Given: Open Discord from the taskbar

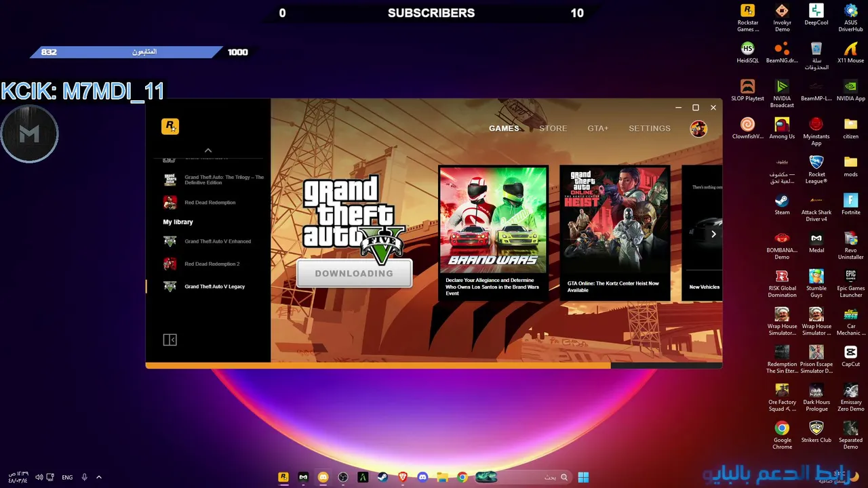Looking at the screenshot, I should pyautogui.click(x=422, y=477).
